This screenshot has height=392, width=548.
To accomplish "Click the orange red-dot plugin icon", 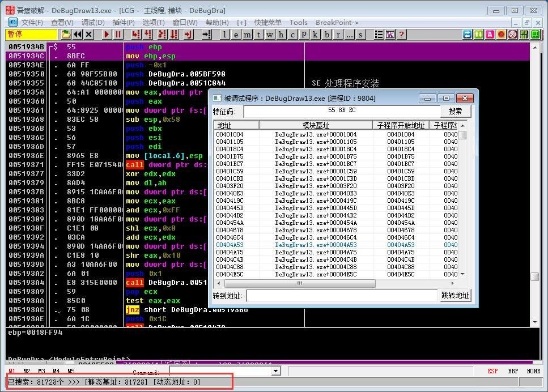I will pos(501,34).
